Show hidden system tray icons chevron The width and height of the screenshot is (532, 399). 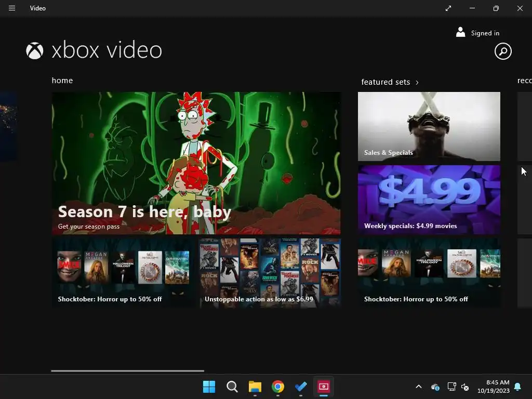(x=419, y=387)
